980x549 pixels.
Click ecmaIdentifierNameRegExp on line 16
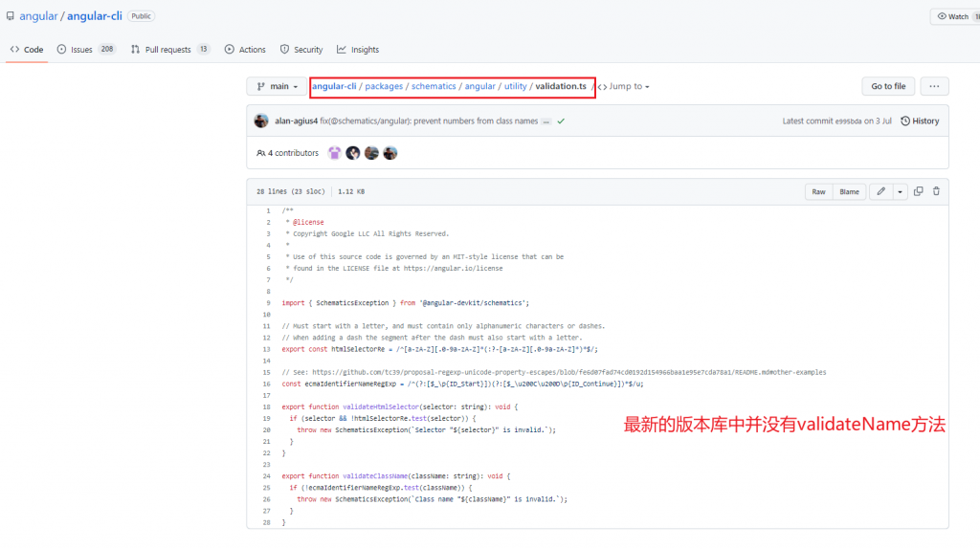[350, 384]
